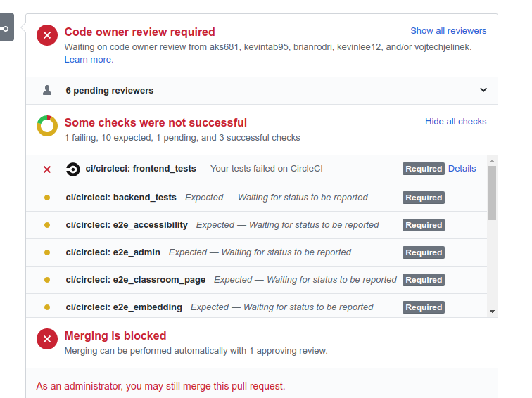
Task: Click Required badge on e2e_admin row
Action: (424, 252)
